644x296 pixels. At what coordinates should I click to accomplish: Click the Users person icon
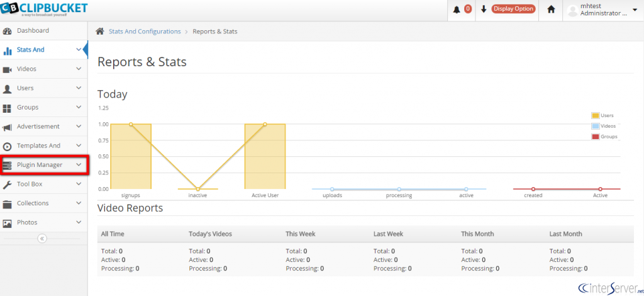pyautogui.click(x=7, y=89)
